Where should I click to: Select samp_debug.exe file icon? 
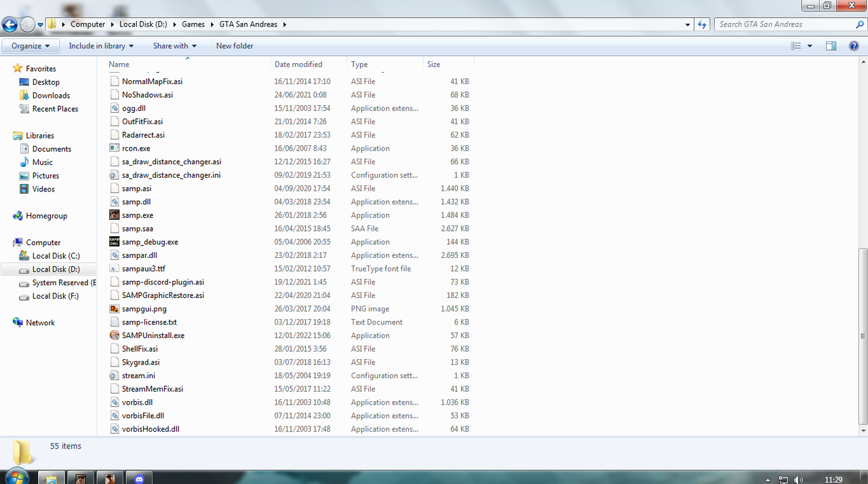pyautogui.click(x=115, y=242)
